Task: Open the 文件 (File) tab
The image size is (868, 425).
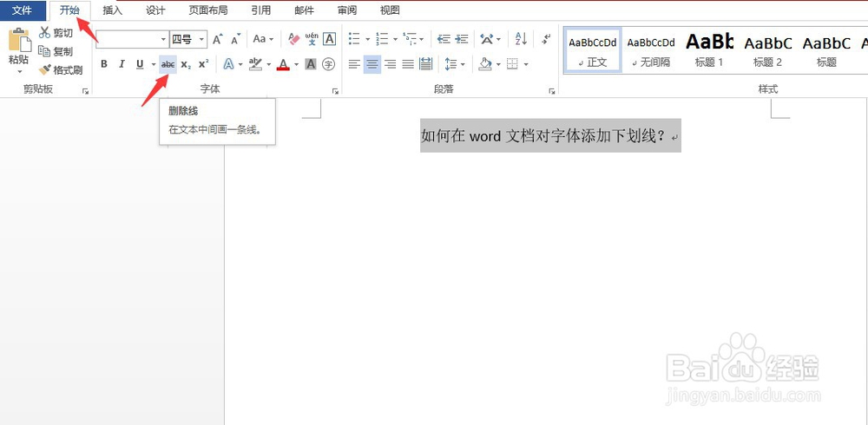Action: pyautogui.click(x=23, y=10)
